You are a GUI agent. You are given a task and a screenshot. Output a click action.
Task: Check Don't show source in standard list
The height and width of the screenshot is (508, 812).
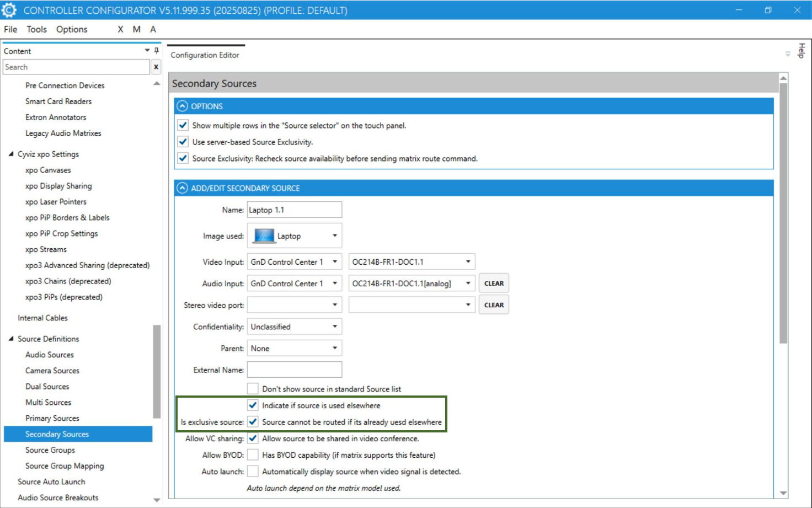253,389
